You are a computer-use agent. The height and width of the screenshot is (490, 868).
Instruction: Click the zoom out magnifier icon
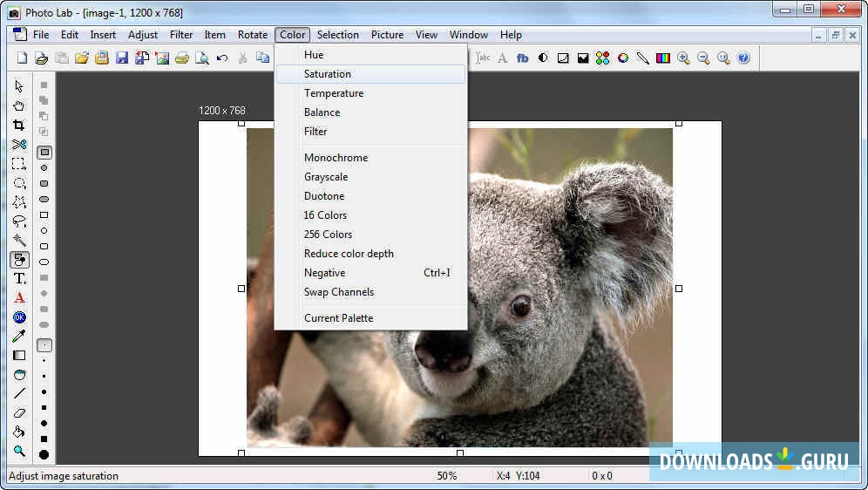tap(703, 58)
